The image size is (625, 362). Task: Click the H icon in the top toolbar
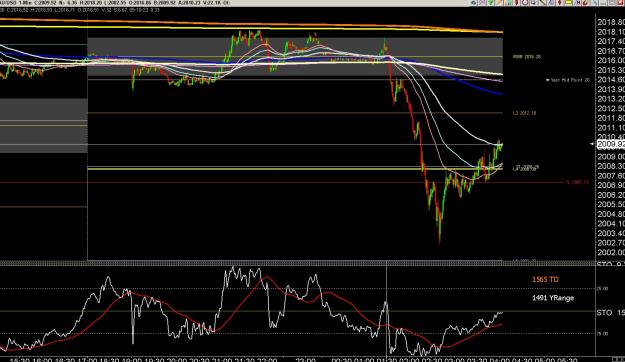point(578,2)
